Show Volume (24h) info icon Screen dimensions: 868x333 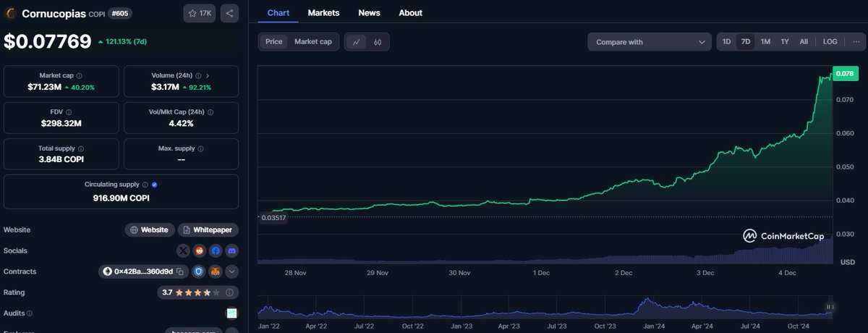[x=198, y=75]
